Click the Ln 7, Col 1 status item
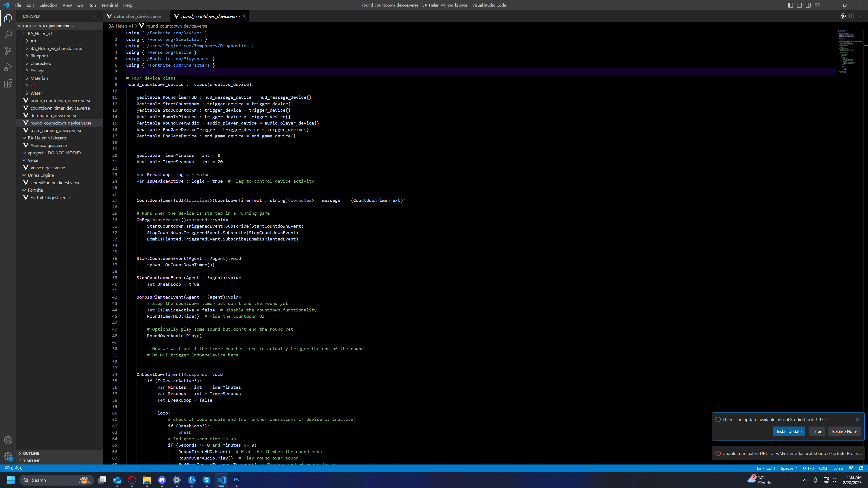This screenshot has height=488, width=868. [766, 468]
